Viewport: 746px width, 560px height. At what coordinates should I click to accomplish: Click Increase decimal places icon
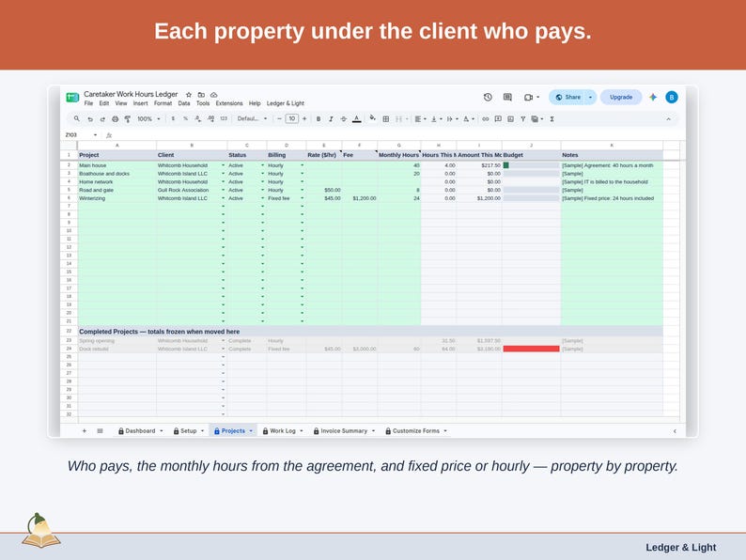click(x=210, y=119)
